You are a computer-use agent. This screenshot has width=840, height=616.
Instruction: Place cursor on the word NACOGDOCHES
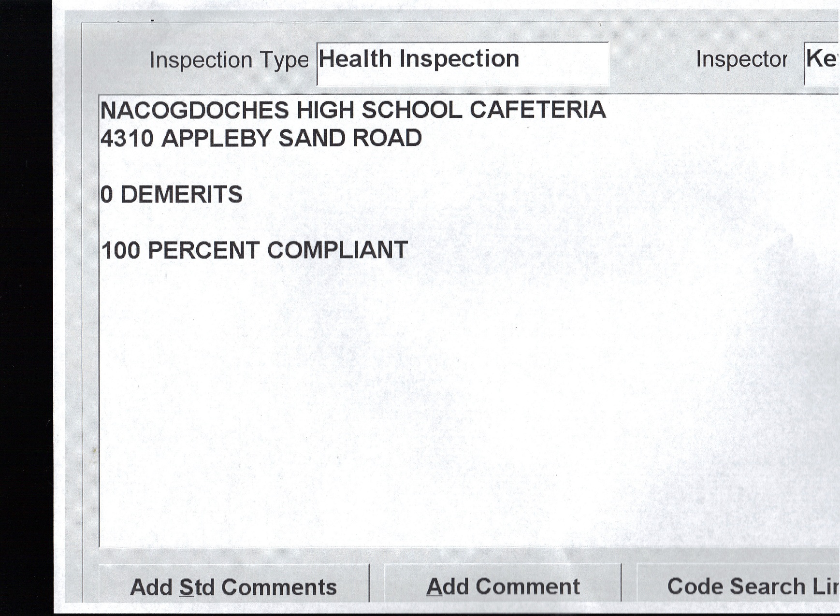click(194, 111)
